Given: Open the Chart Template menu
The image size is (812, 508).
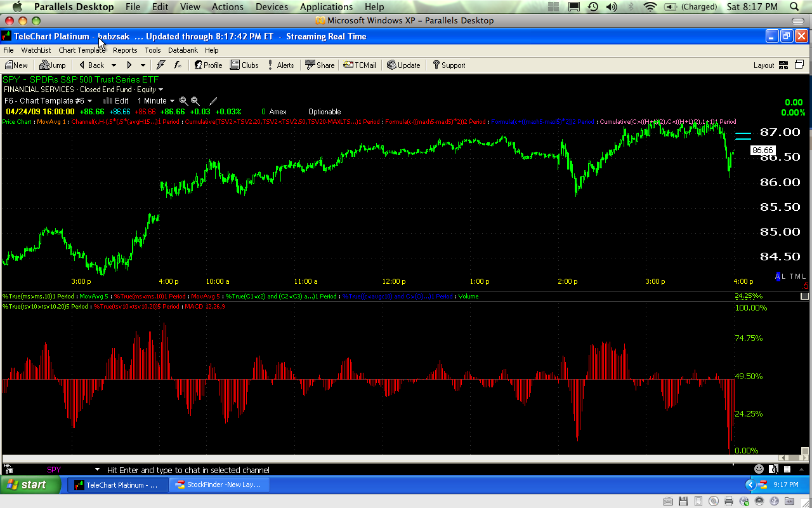Looking at the screenshot, I should pos(82,50).
